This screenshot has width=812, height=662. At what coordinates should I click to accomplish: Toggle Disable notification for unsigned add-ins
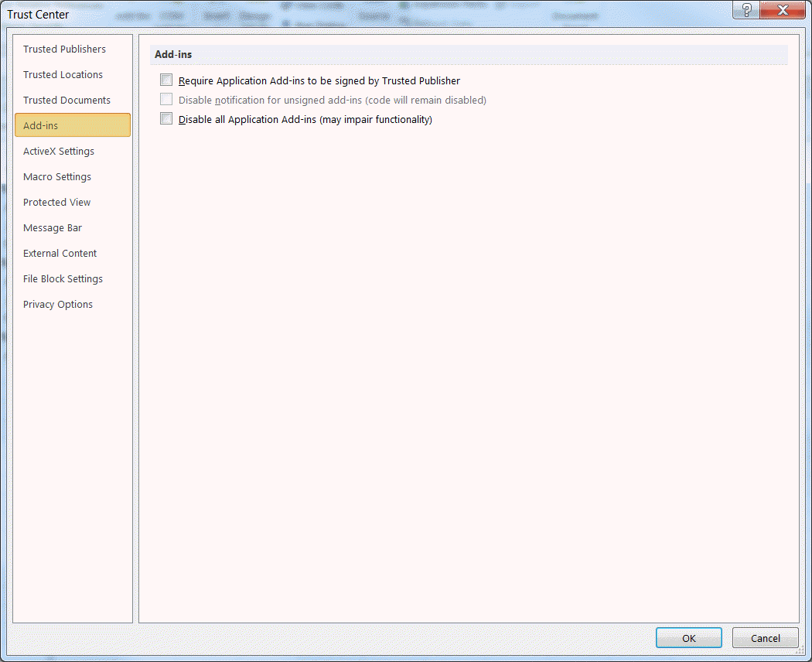166,100
